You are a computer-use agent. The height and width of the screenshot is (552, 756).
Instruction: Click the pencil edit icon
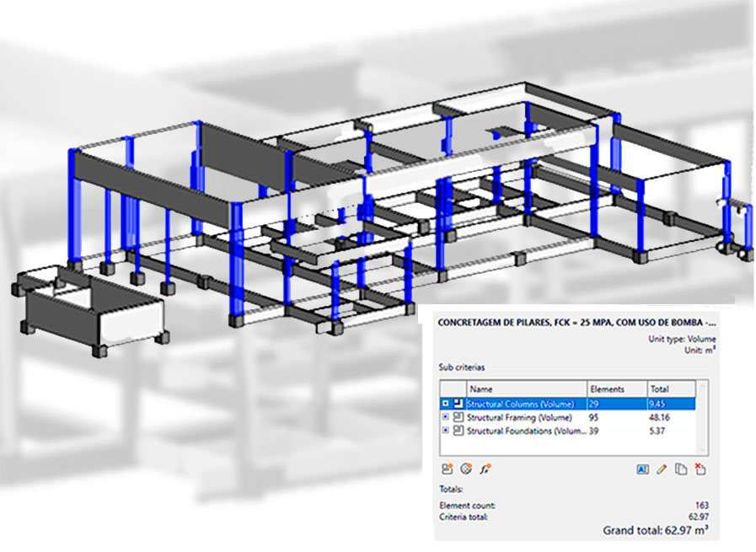point(662,469)
